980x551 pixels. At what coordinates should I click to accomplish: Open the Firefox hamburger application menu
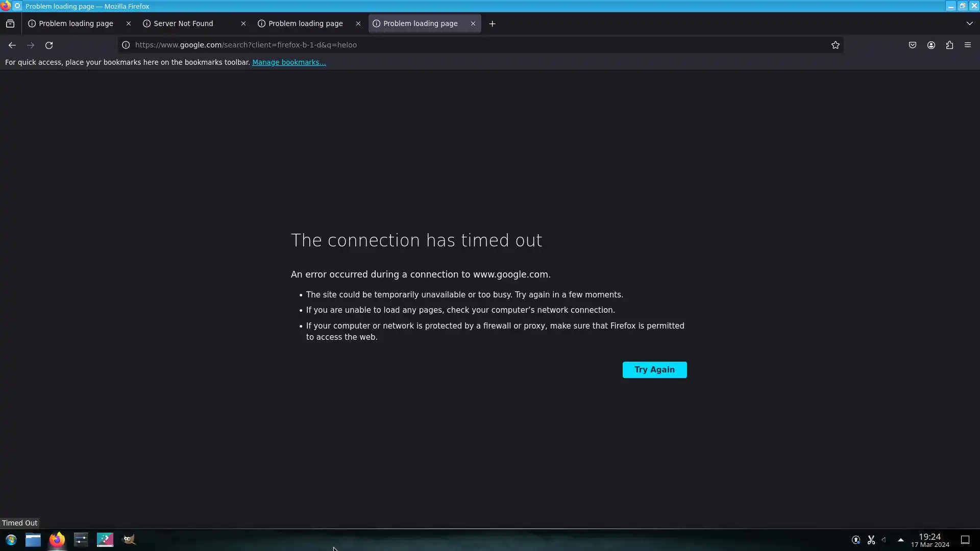[968, 45]
